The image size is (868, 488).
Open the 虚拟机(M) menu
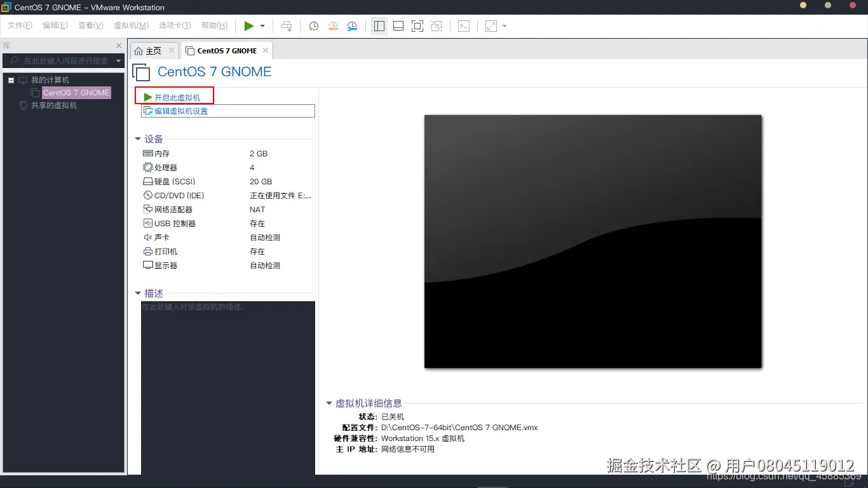(x=131, y=25)
